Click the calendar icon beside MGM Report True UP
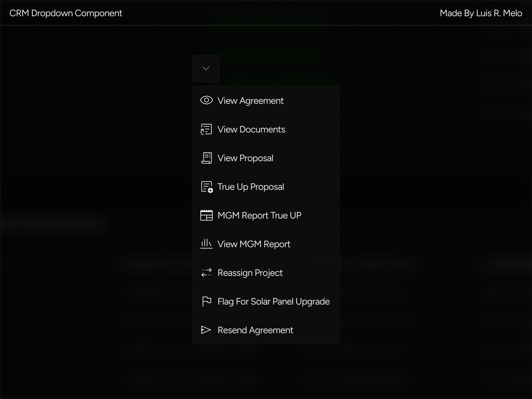532x399 pixels. (x=206, y=215)
